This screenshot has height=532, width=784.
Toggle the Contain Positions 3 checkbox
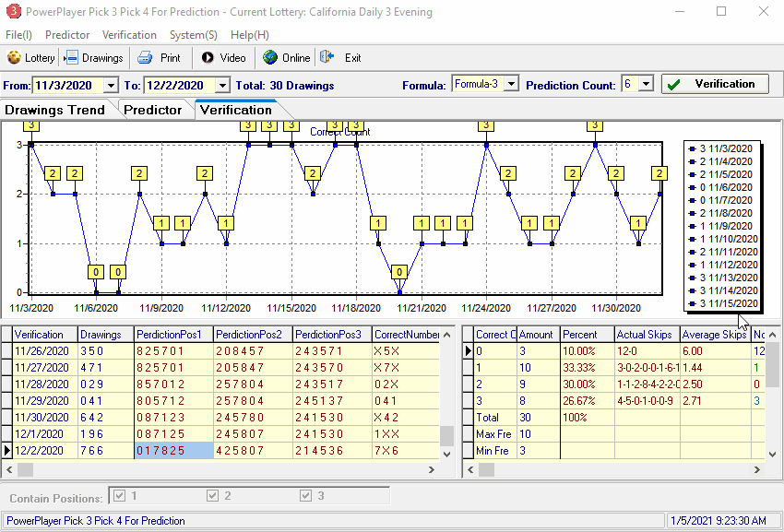point(305,495)
